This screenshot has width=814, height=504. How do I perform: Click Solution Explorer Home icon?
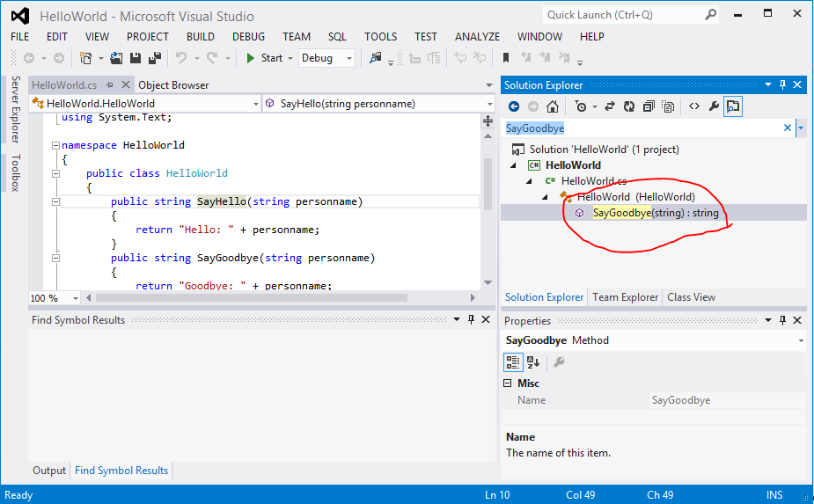(x=553, y=106)
